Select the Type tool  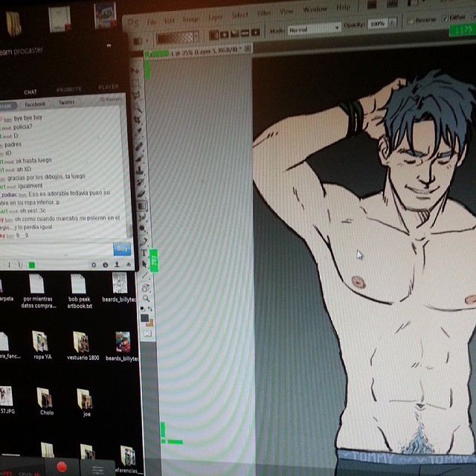(x=144, y=253)
